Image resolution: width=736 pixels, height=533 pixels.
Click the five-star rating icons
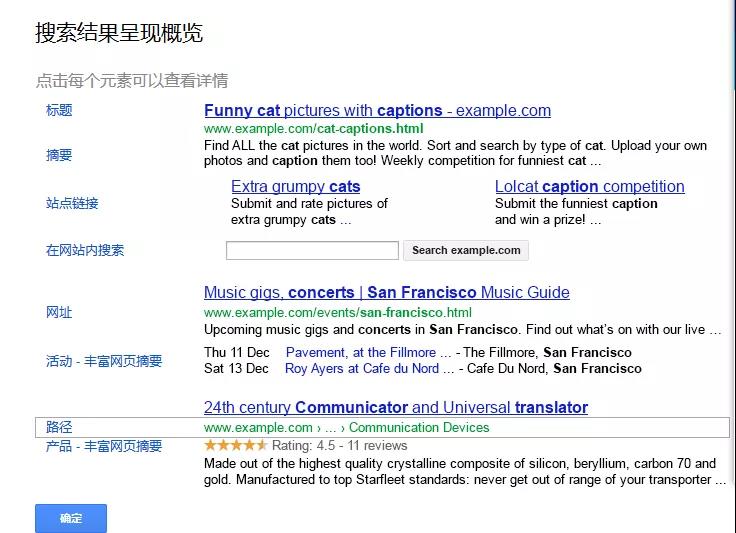236,445
